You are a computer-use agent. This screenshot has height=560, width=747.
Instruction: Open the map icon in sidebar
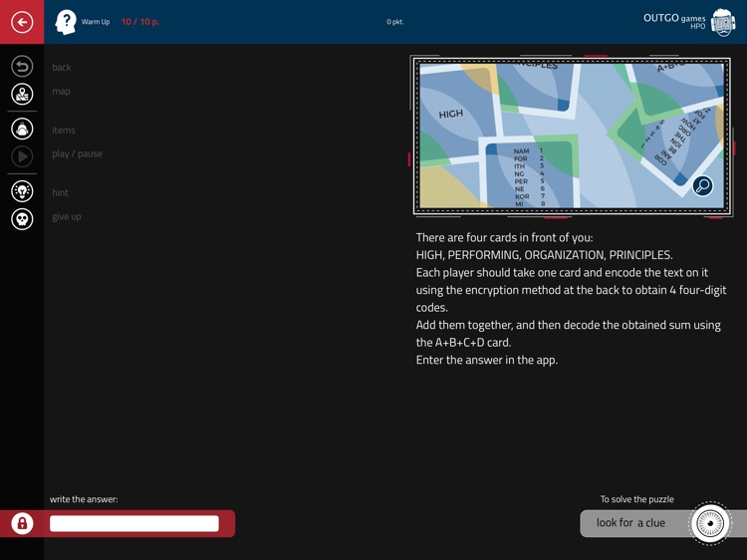22,94
